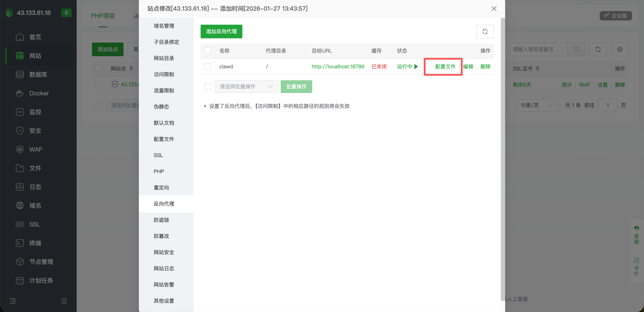Open the 请选择批量操作 dropdown
The height and width of the screenshot is (312, 644).
[246, 86]
